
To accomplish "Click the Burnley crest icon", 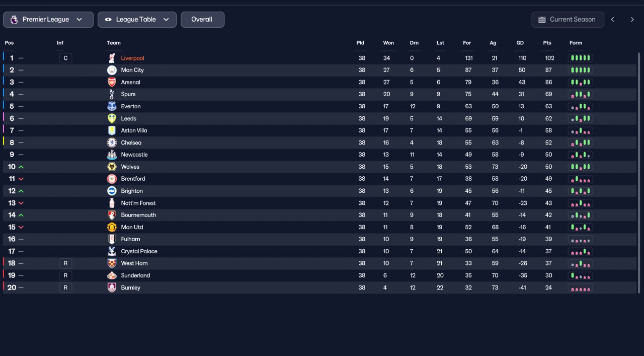I will pos(112,288).
